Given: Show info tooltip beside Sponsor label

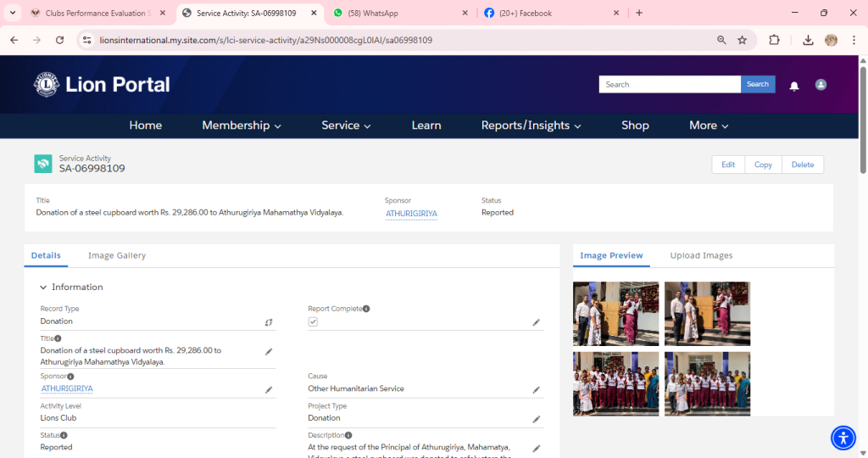Looking at the screenshot, I should tap(70, 377).
